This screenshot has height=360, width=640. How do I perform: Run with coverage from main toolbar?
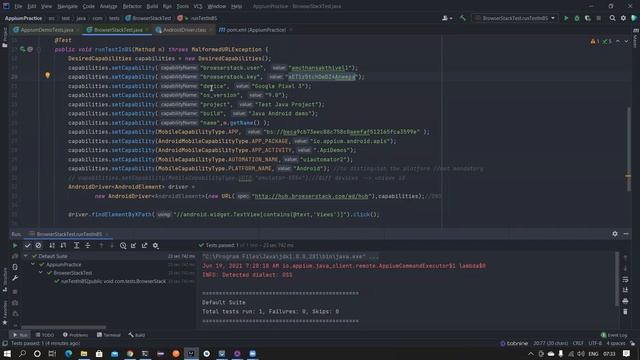pos(588,18)
